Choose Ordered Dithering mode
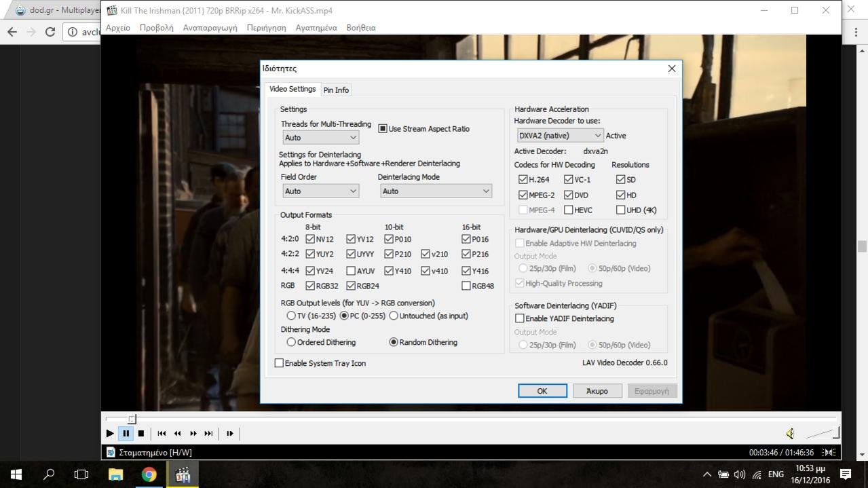868x488 pixels. pos(291,343)
